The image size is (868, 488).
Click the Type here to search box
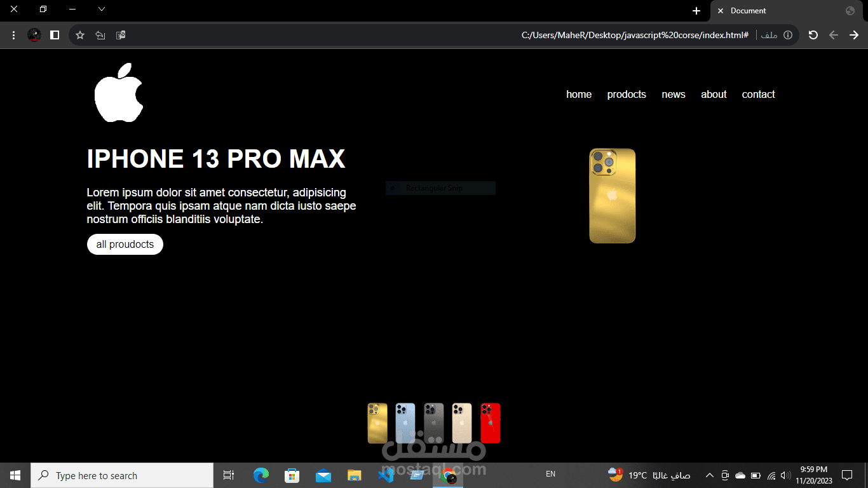[x=122, y=475]
